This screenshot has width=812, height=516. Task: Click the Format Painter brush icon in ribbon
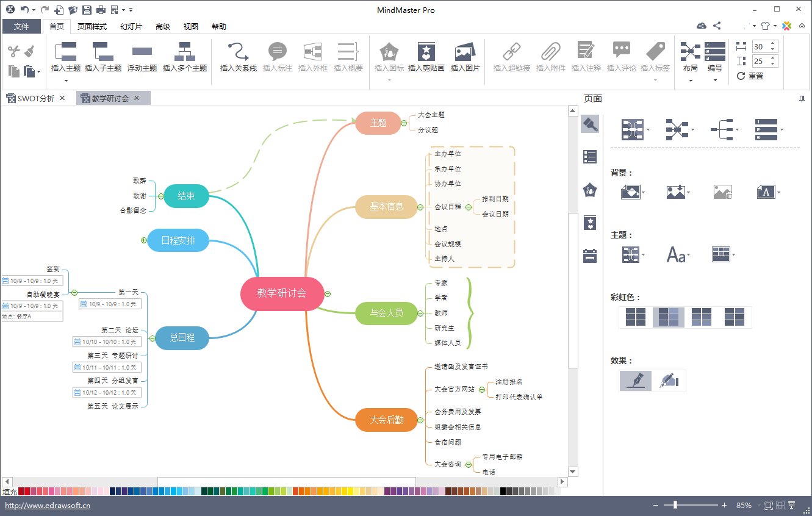(x=29, y=51)
